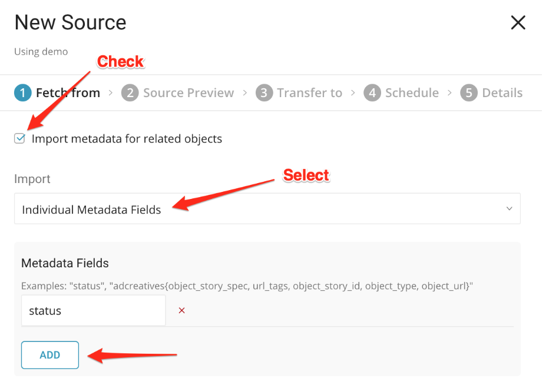This screenshot has width=549, height=392.
Task: Click the step 2 number circle
Action: (130, 93)
